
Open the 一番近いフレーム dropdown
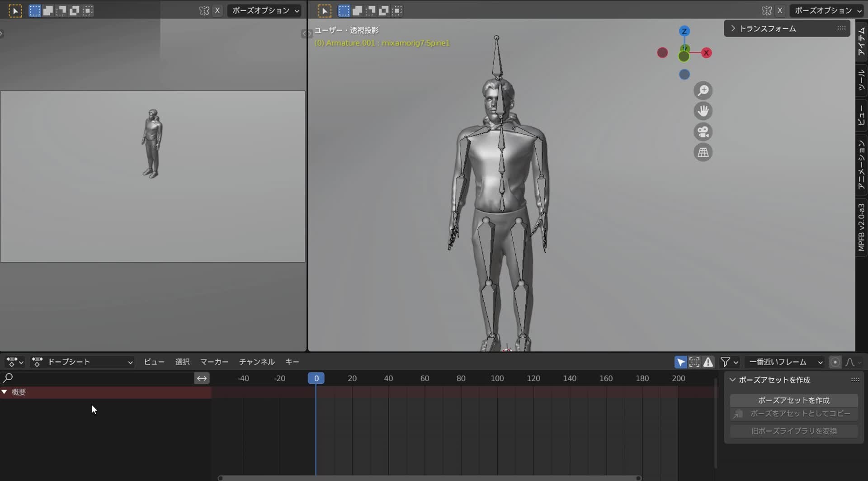coord(785,362)
